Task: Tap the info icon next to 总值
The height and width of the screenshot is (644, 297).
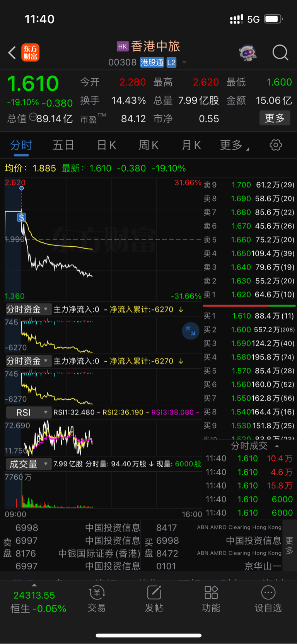Action: (33, 117)
